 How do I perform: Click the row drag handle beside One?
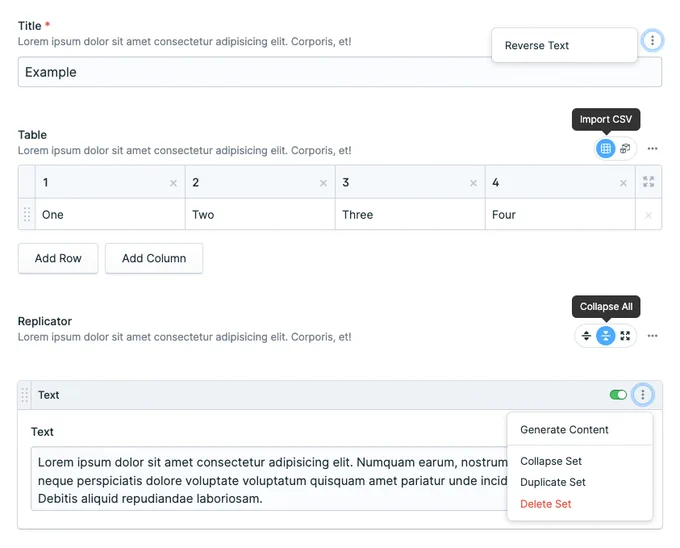click(26, 214)
